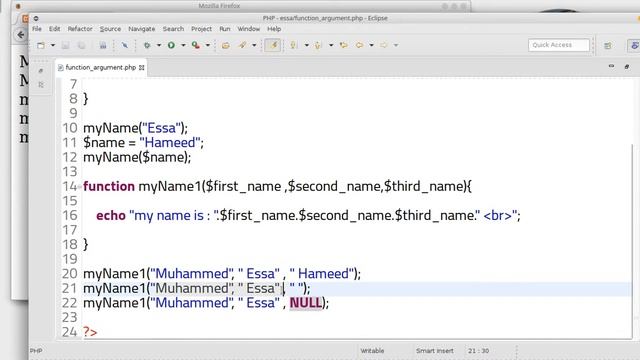640x360 pixels.
Task: Click the 21 : 30 cursor position indicator
Action: [478, 351]
